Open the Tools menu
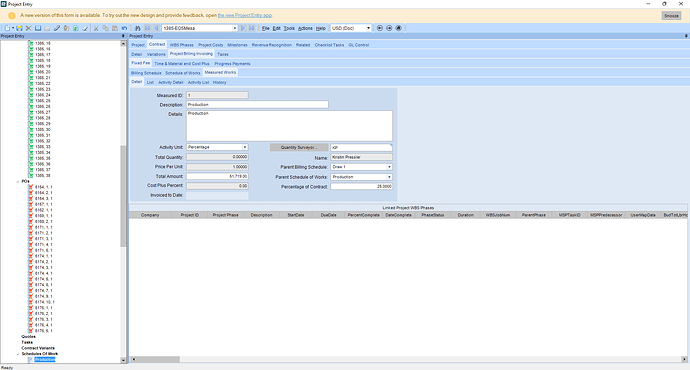 coord(289,28)
